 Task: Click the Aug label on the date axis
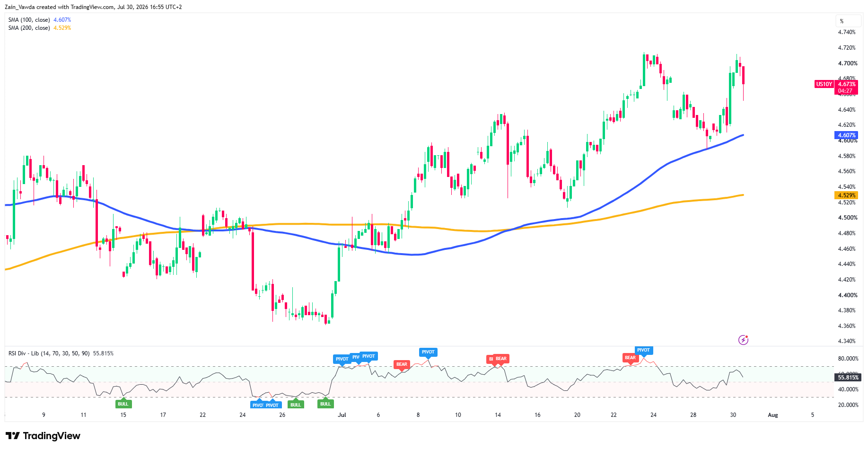tap(772, 415)
